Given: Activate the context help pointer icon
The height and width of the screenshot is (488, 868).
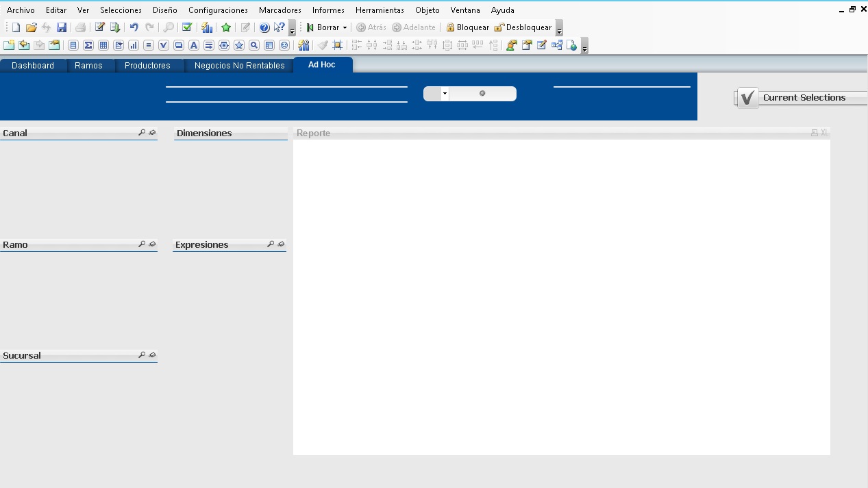Looking at the screenshot, I should pyautogui.click(x=279, y=27).
